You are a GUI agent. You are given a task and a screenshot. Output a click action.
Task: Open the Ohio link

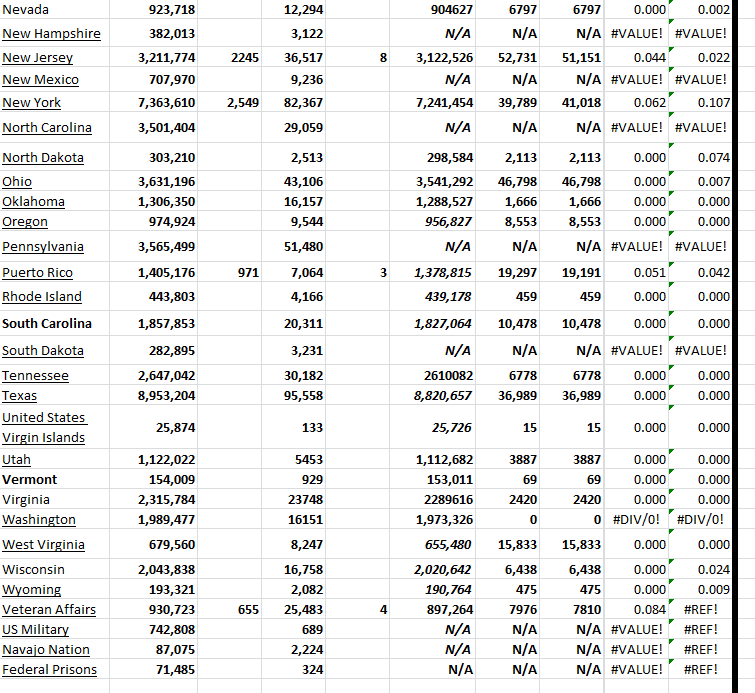[x=17, y=182]
